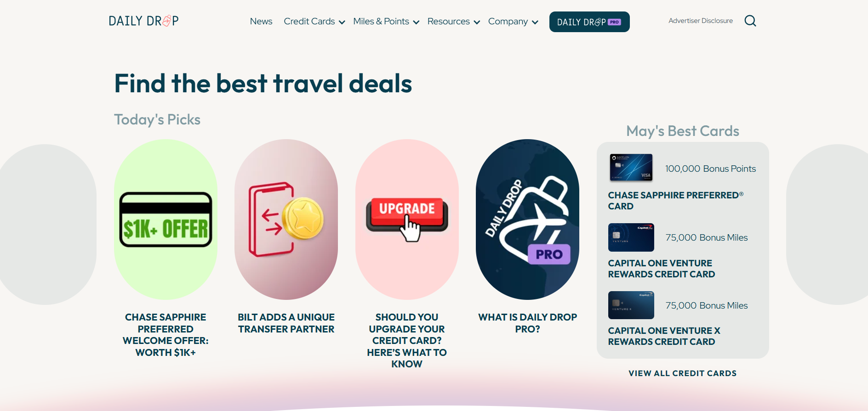Open the Capital One Venture X Rewards title
The height and width of the screenshot is (411, 868).
pos(664,336)
